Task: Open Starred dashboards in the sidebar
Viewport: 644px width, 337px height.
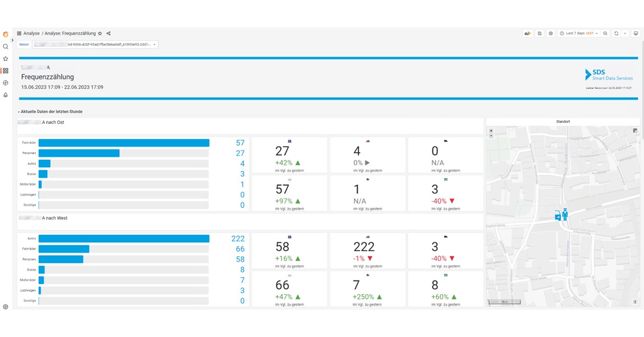Action: point(6,59)
